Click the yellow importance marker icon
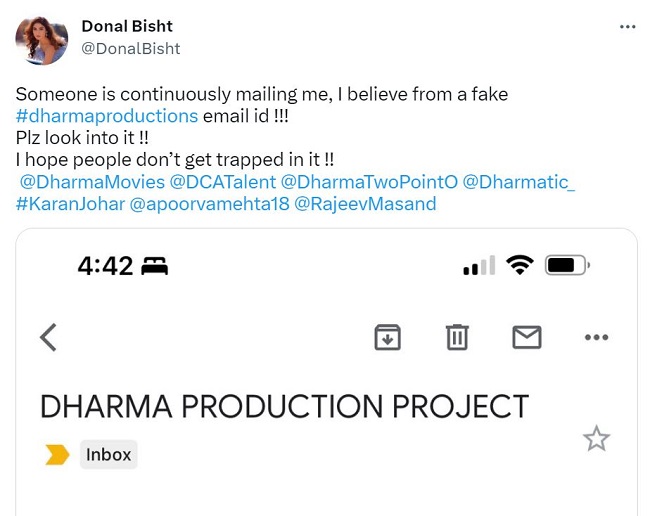The width and height of the screenshot is (650, 516). (x=57, y=455)
